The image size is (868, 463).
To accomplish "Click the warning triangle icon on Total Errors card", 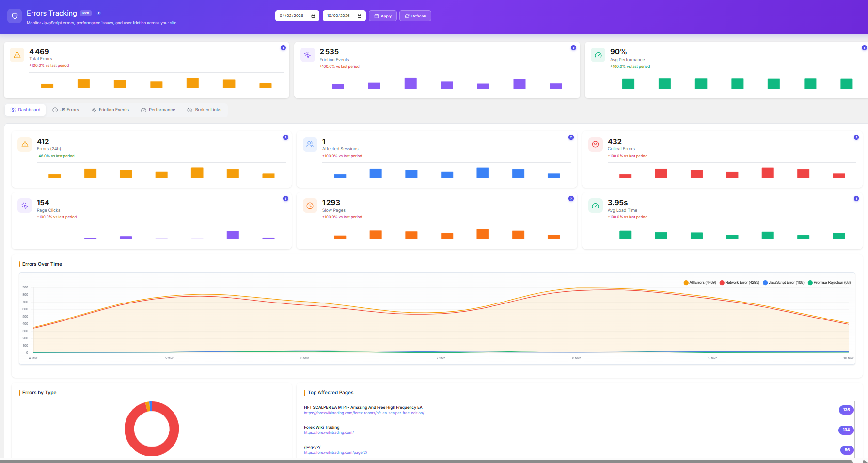I will [16, 55].
